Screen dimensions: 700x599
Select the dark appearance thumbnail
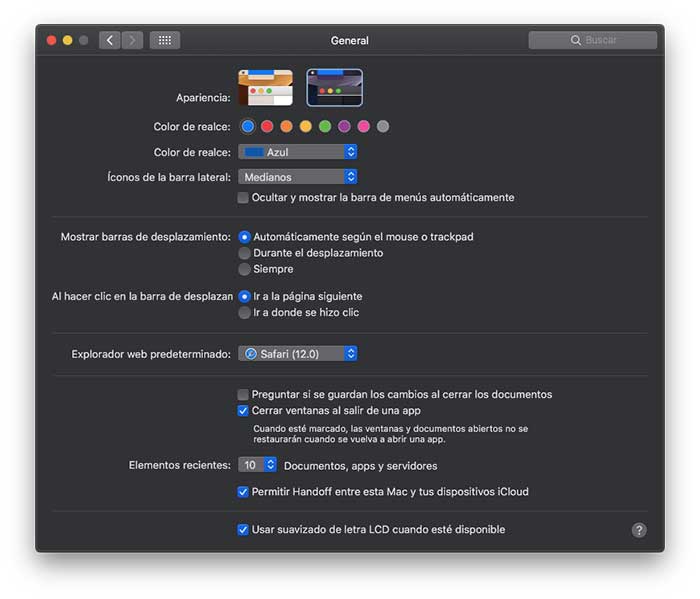(x=334, y=87)
